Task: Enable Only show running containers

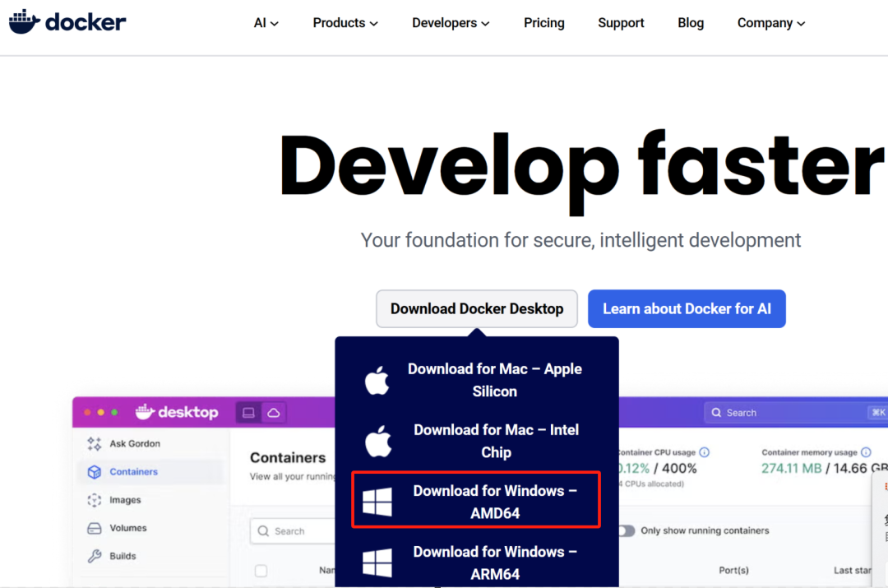Action: [x=626, y=532]
